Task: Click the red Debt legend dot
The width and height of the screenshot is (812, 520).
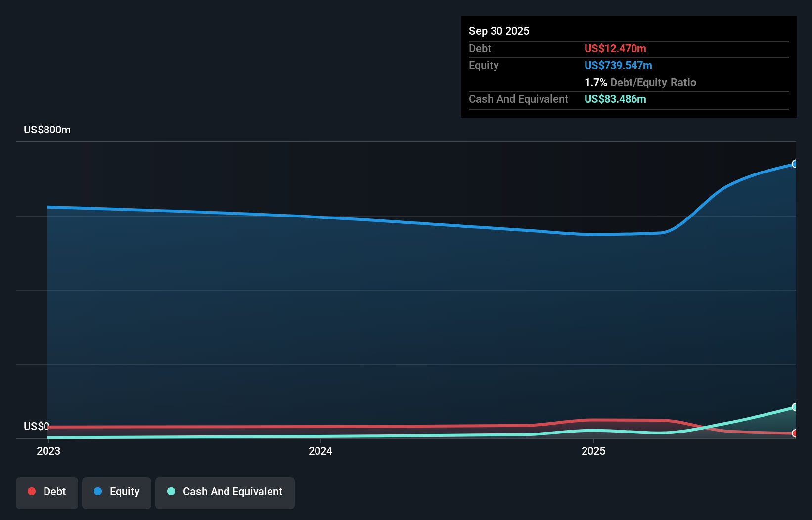Action: 32,491
